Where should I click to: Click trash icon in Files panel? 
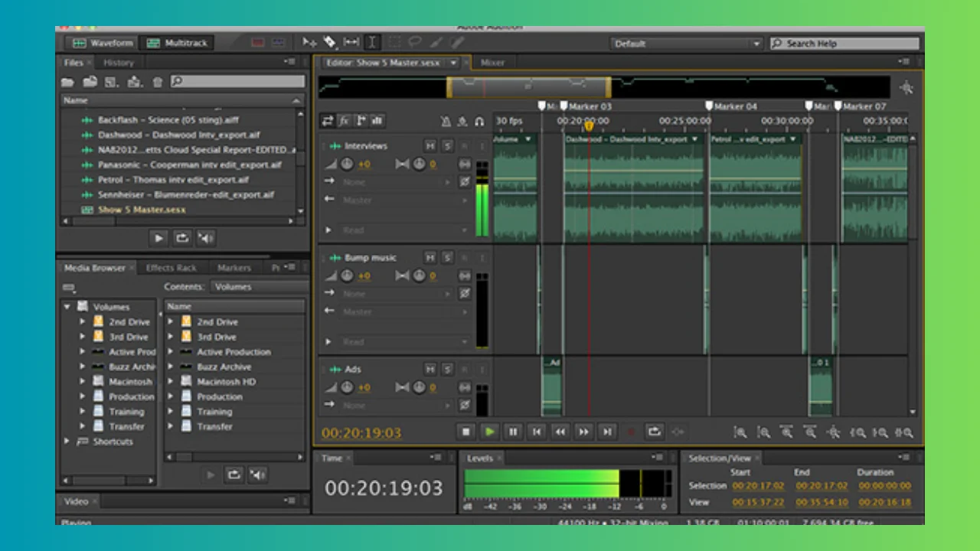pyautogui.click(x=158, y=82)
